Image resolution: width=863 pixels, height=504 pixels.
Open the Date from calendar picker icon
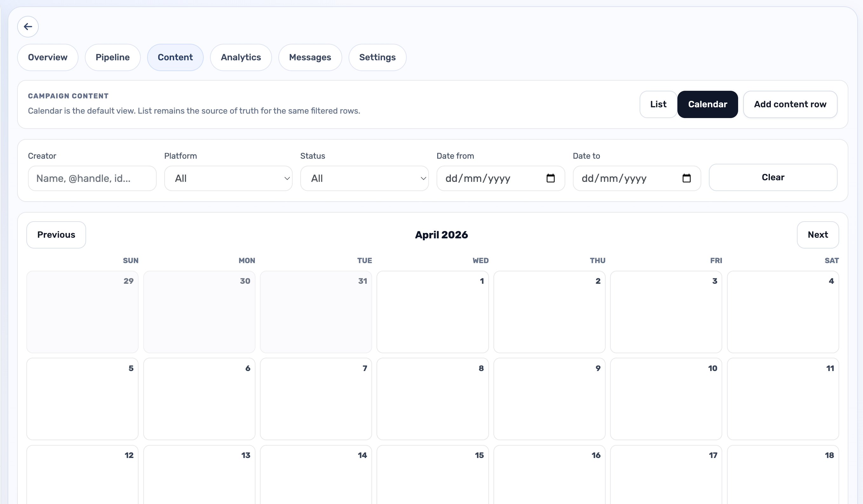550,178
